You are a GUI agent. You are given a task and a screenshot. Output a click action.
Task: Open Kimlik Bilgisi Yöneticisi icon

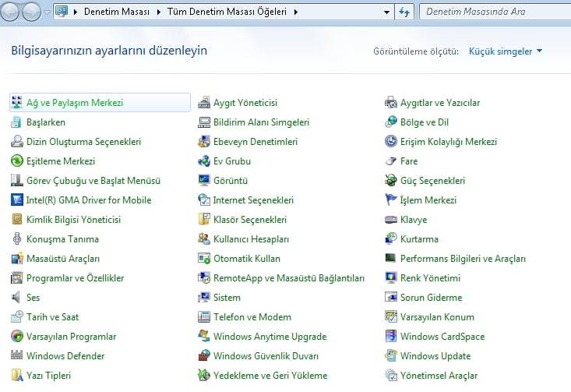tap(17, 219)
